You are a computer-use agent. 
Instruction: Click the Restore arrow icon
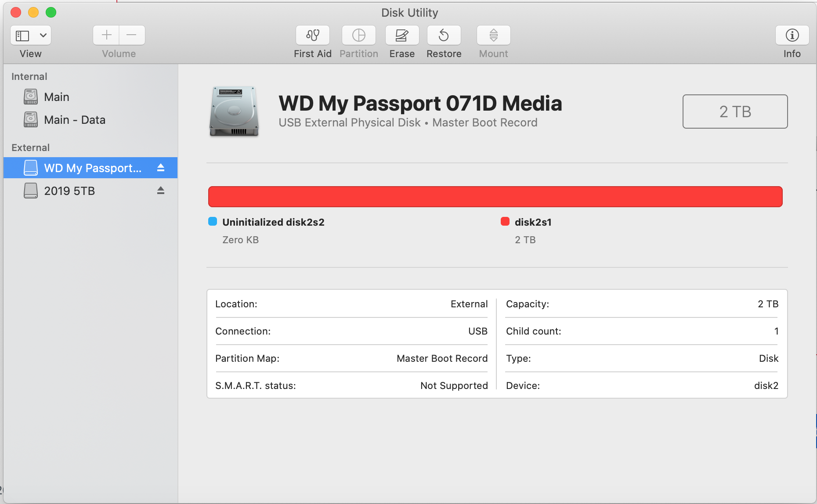click(x=444, y=35)
